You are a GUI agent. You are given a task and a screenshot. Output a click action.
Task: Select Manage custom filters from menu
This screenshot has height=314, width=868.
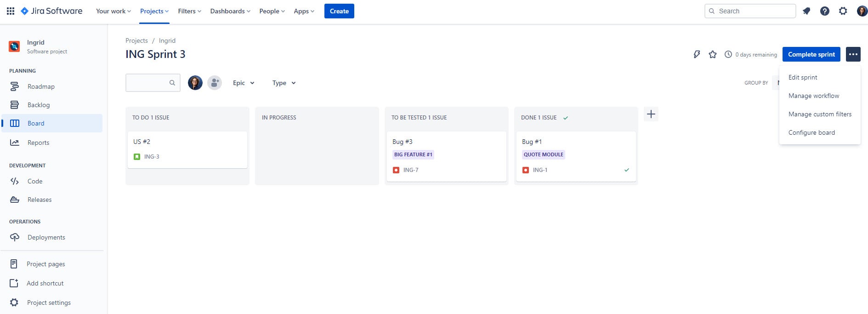tap(820, 114)
